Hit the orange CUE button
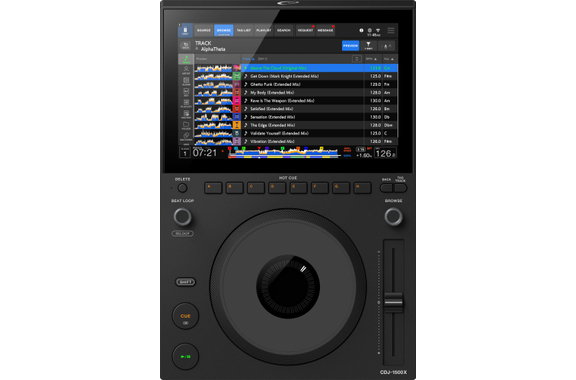576x380 pixels. 186,316
